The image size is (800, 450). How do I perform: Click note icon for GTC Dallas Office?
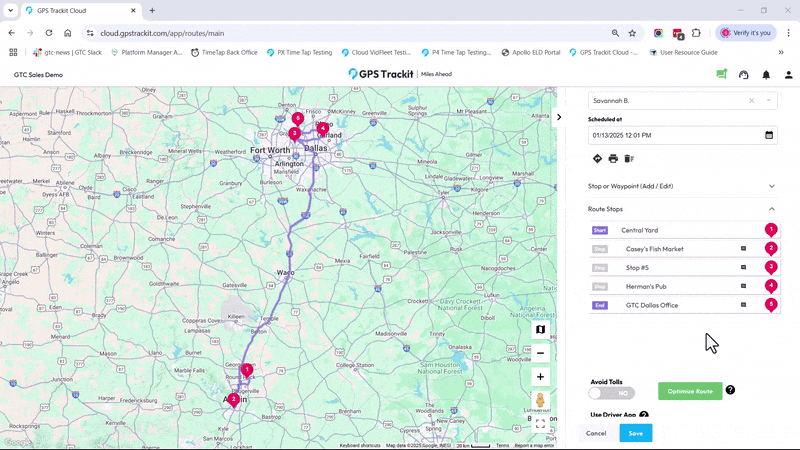pos(743,305)
